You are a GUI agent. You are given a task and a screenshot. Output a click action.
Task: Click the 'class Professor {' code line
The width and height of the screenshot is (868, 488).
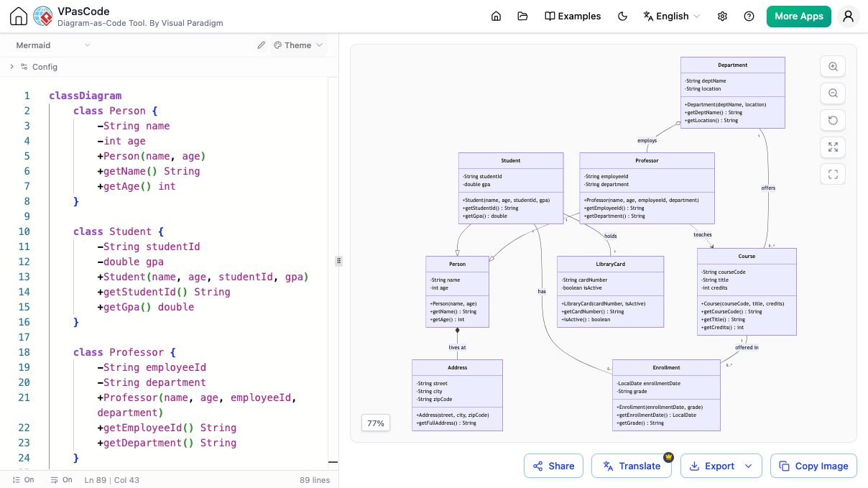[x=124, y=352]
